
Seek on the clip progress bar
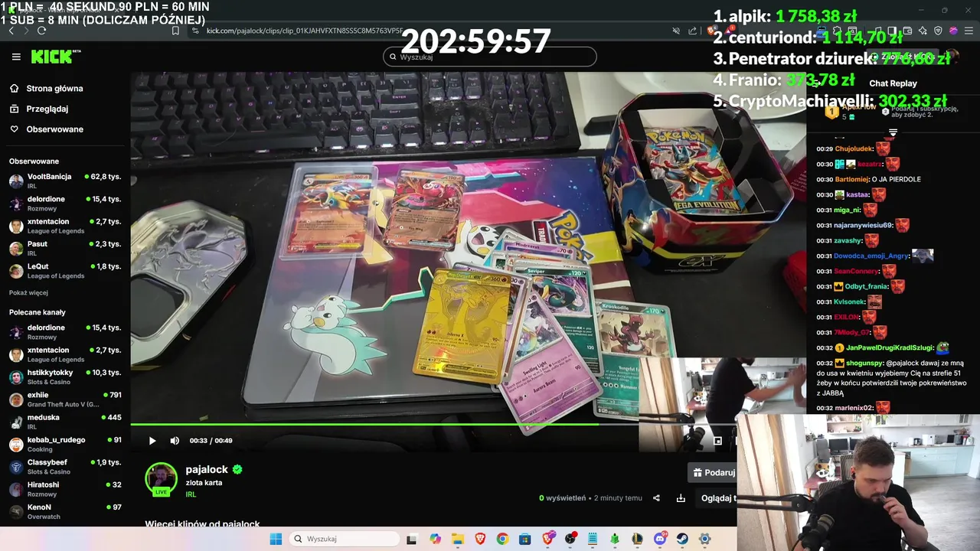(x=433, y=424)
